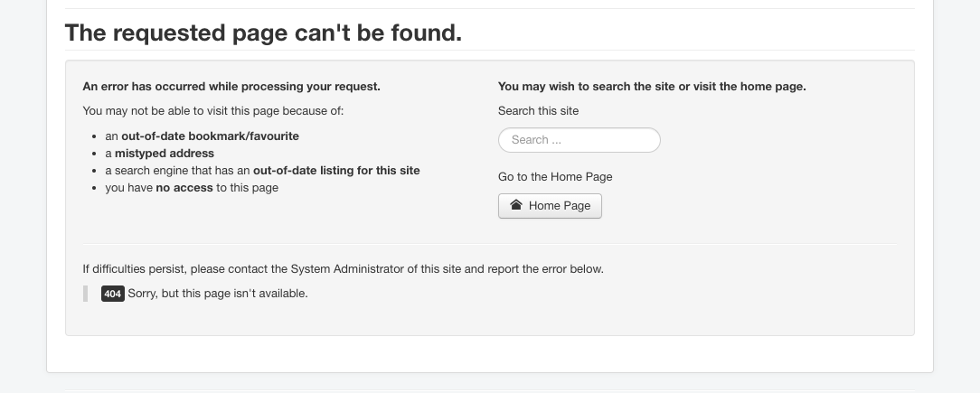980x393 pixels.
Task: Click the "Search ..." placeholder text
Action: coord(536,140)
